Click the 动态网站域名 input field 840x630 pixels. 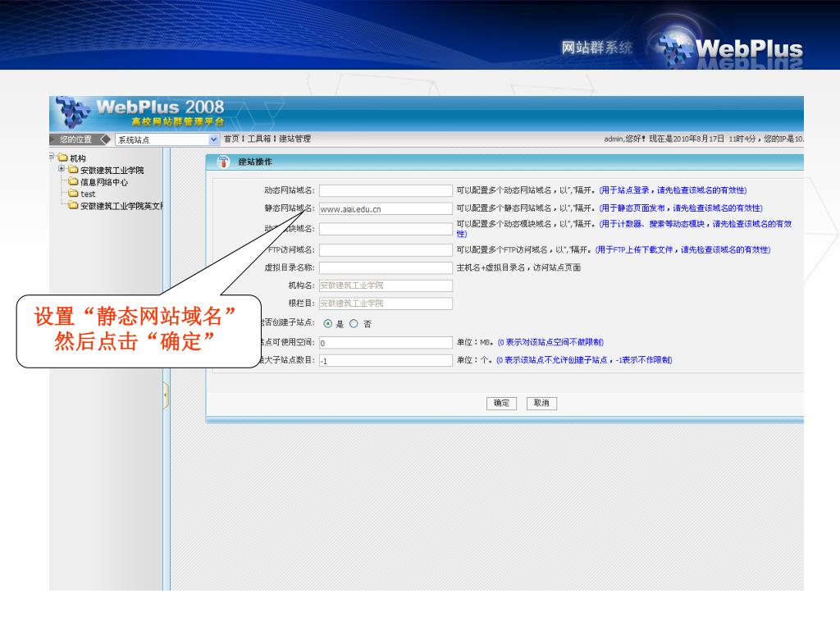coord(386,190)
